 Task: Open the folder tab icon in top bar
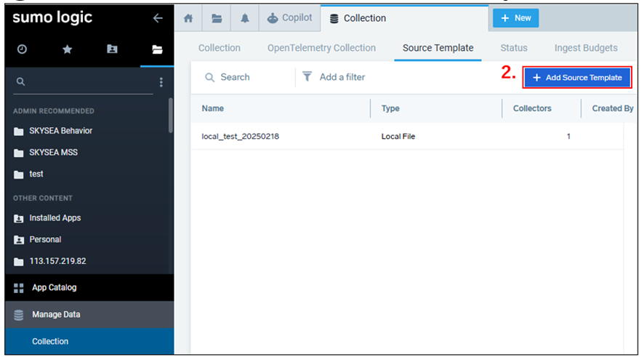point(217,18)
